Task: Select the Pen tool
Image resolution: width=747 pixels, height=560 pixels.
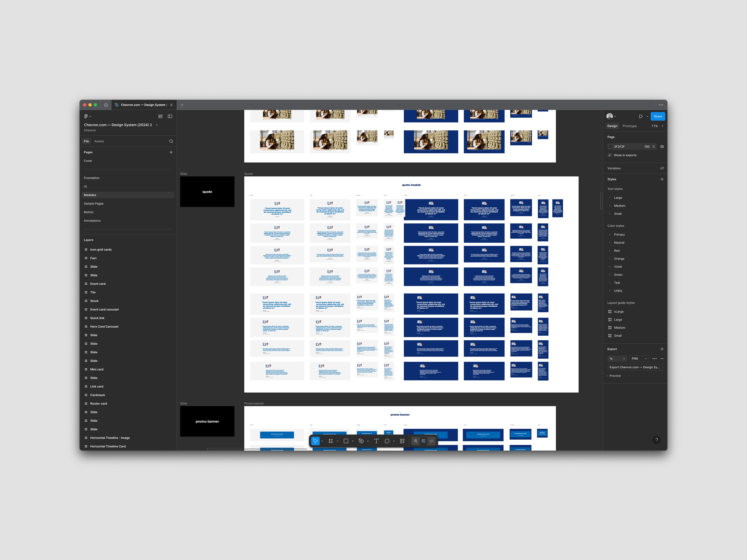Action: 361,441
